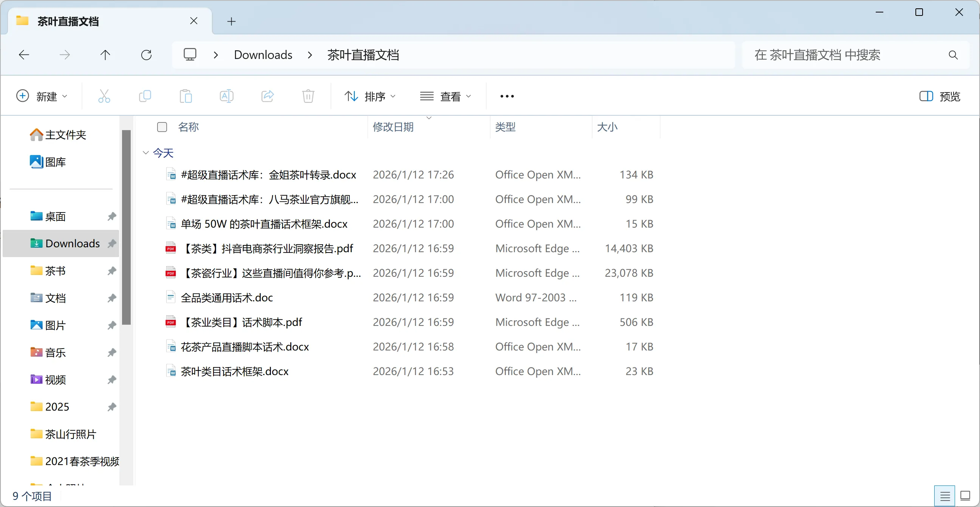Click Downloads in the address breadcrumb
Screen dimensions: 980x507
pyautogui.click(x=263, y=55)
